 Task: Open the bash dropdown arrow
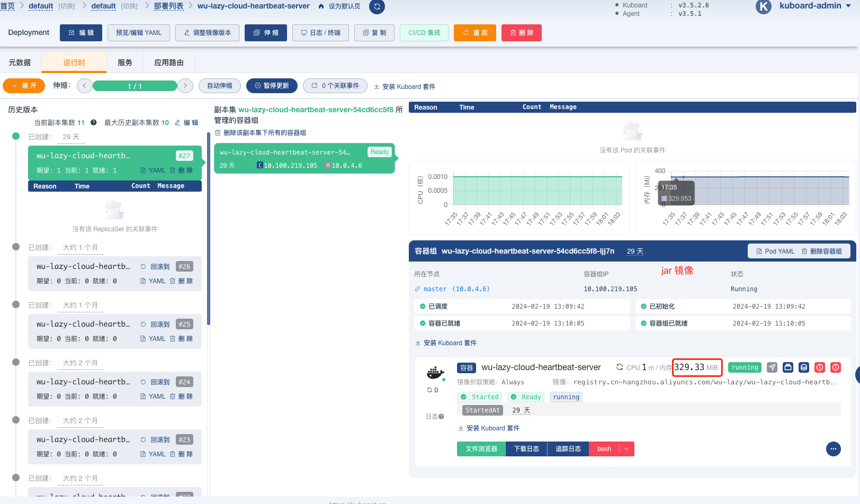point(627,449)
